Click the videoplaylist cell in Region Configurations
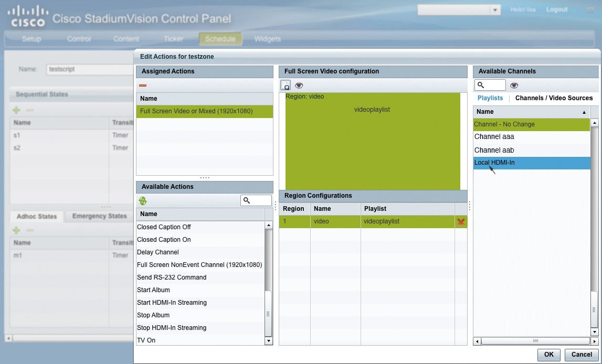The image size is (602, 364). [x=407, y=222]
